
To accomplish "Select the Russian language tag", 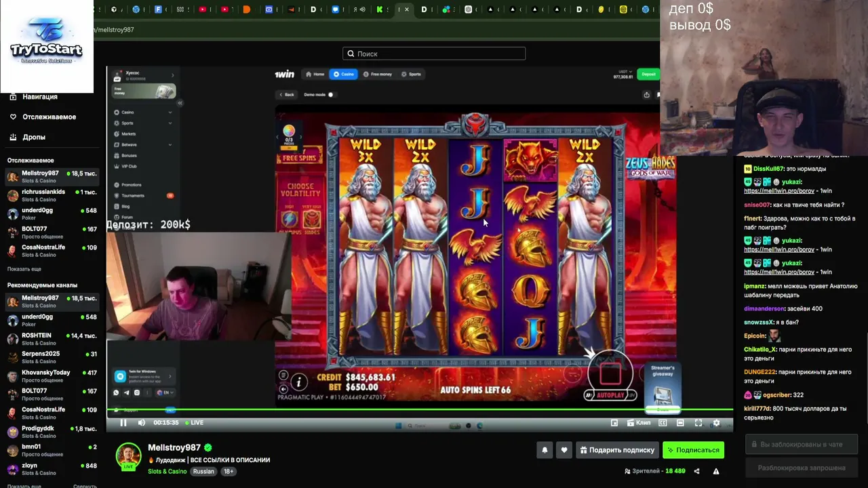I will pyautogui.click(x=203, y=471).
